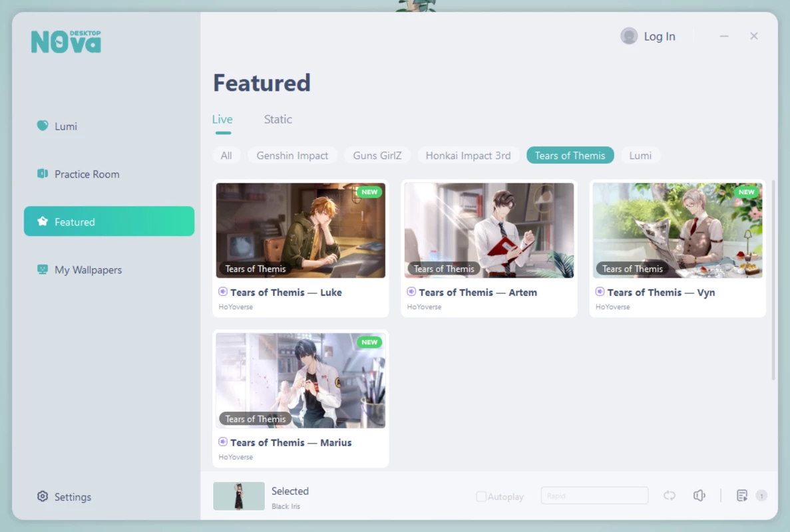Click the Featured page heading

(x=262, y=82)
